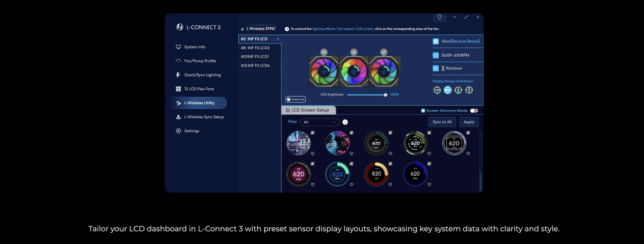The width and height of the screenshot is (644, 244).
Task: Edit the blue ring 620 preset
Action: pos(429,164)
